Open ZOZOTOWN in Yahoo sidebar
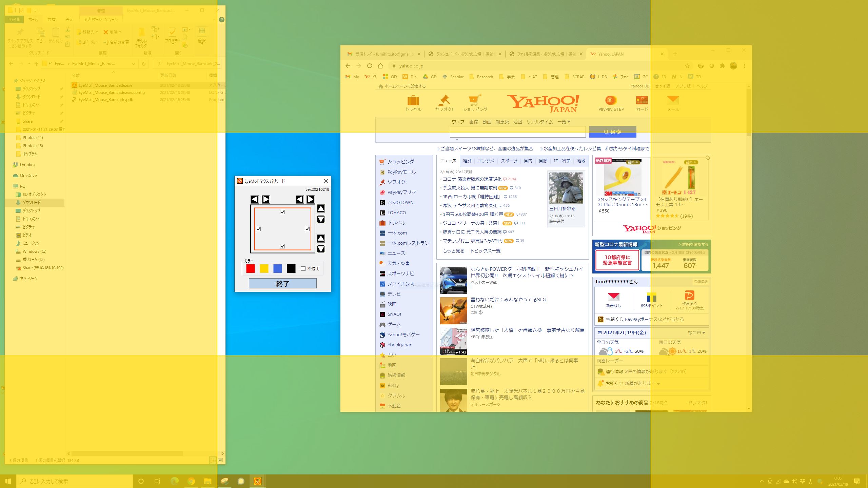This screenshot has width=868, height=488. [400, 202]
